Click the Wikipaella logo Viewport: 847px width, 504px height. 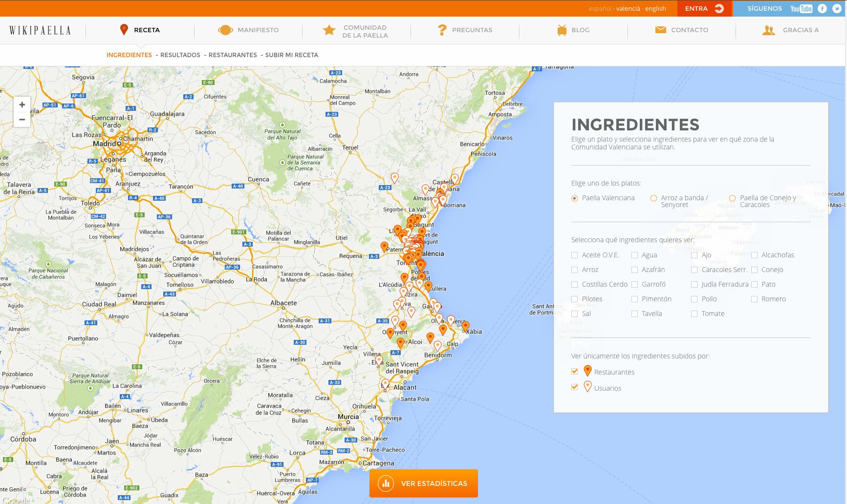tap(40, 30)
